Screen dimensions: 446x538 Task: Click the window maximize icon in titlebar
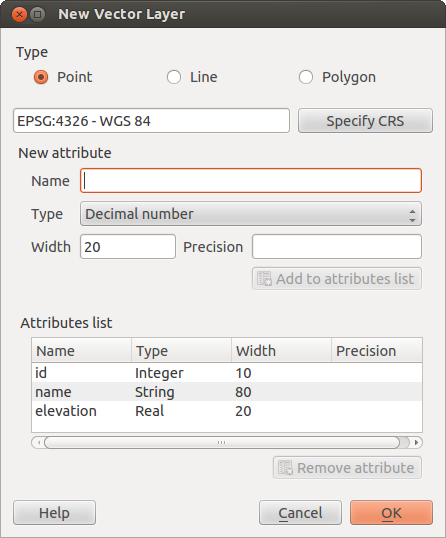click(x=38, y=15)
